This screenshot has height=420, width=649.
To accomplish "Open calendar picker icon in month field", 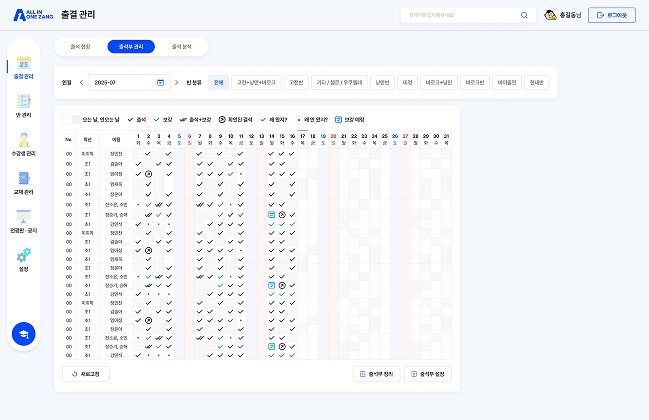I will [161, 83].
